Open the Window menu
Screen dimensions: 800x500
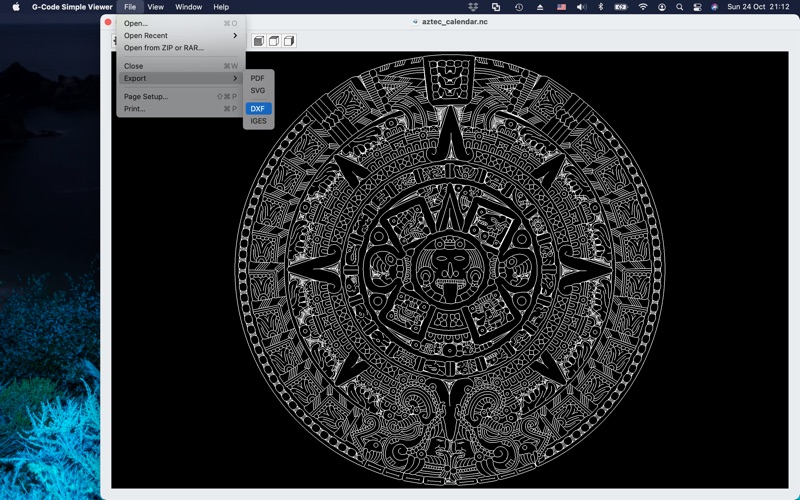tap(188, 7)
